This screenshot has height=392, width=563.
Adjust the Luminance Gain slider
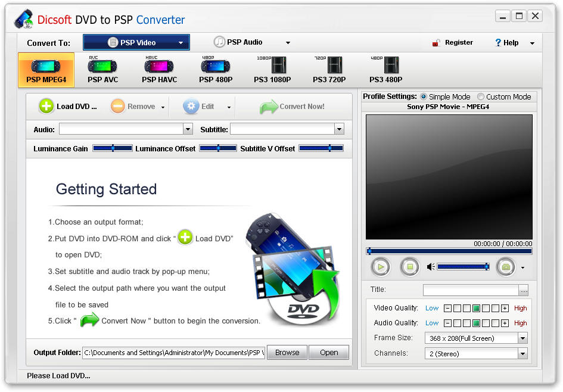[113, 148]
